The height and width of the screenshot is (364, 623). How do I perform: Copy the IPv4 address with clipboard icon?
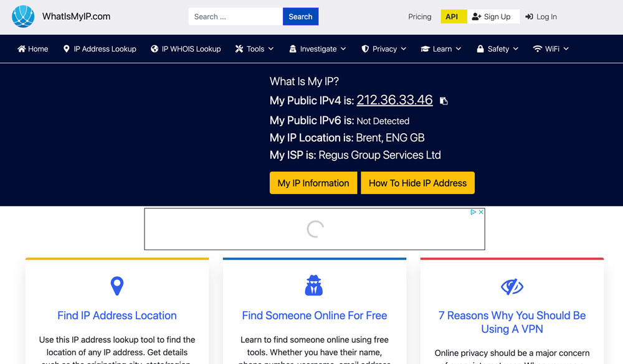[444, 101]
